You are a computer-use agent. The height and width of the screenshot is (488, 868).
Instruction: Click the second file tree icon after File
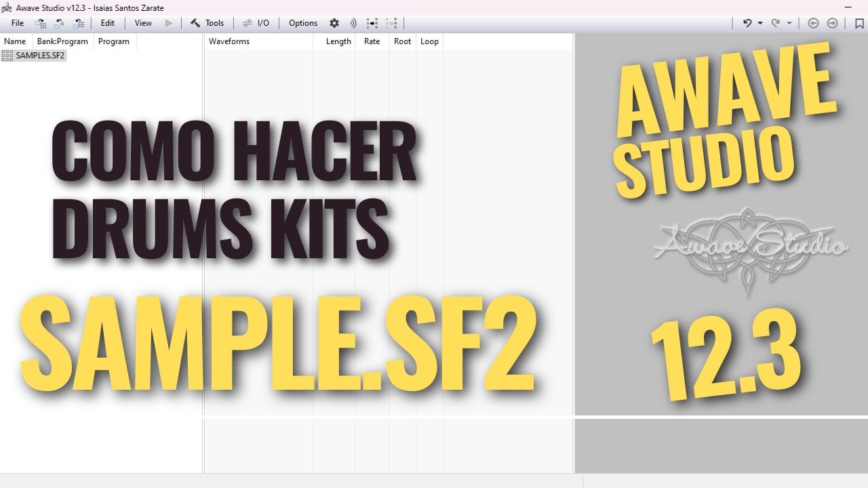59,23
